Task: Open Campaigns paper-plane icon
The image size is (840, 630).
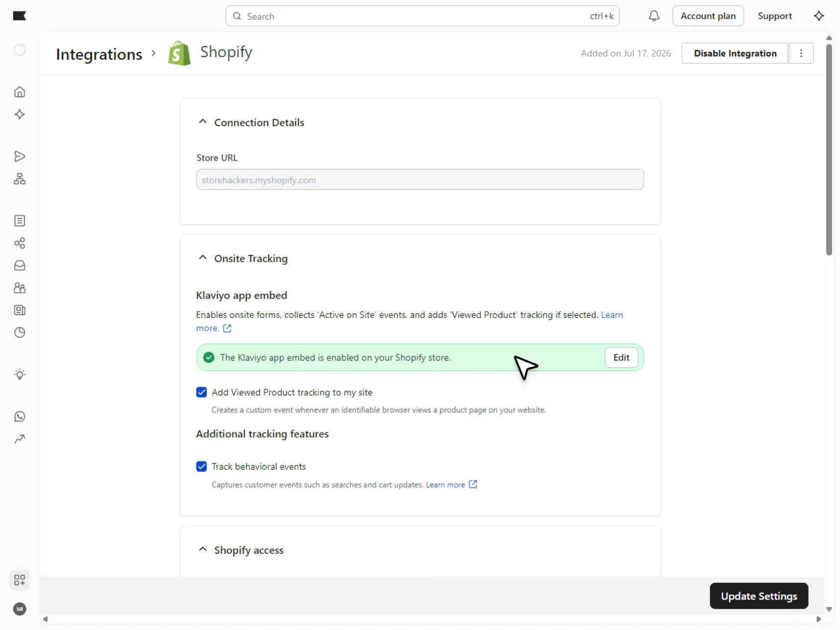Action: tap(19, 156)
